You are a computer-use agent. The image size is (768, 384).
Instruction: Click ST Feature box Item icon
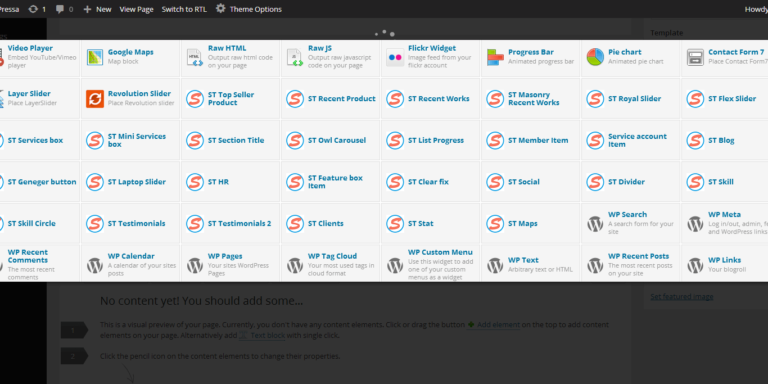pos(295,182)
